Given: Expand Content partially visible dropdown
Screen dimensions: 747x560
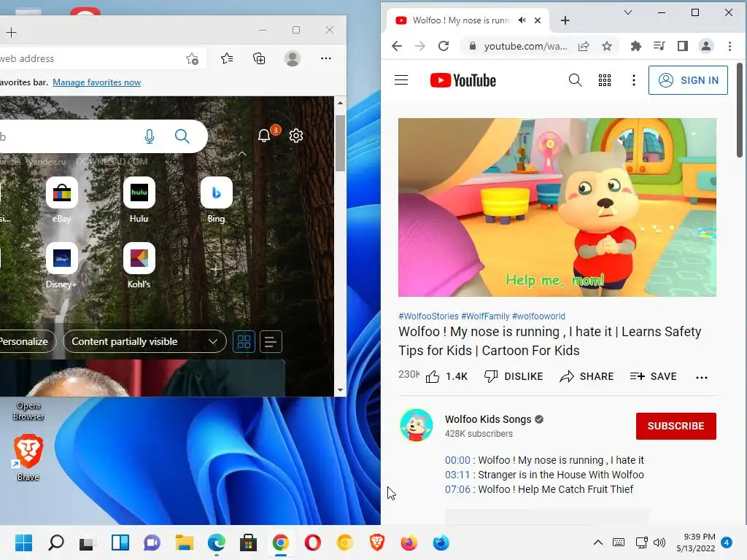Looking at the screenshot, I should [x=144, y=341].
